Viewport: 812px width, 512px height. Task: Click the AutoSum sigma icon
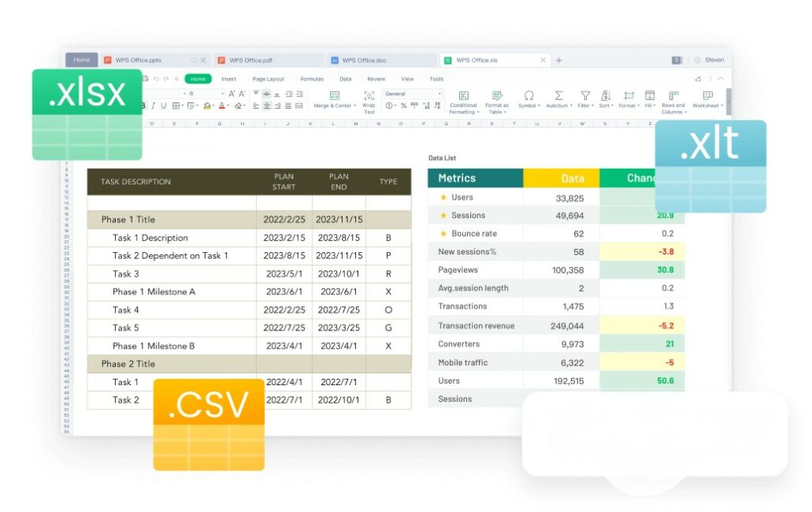coord(559,95)
